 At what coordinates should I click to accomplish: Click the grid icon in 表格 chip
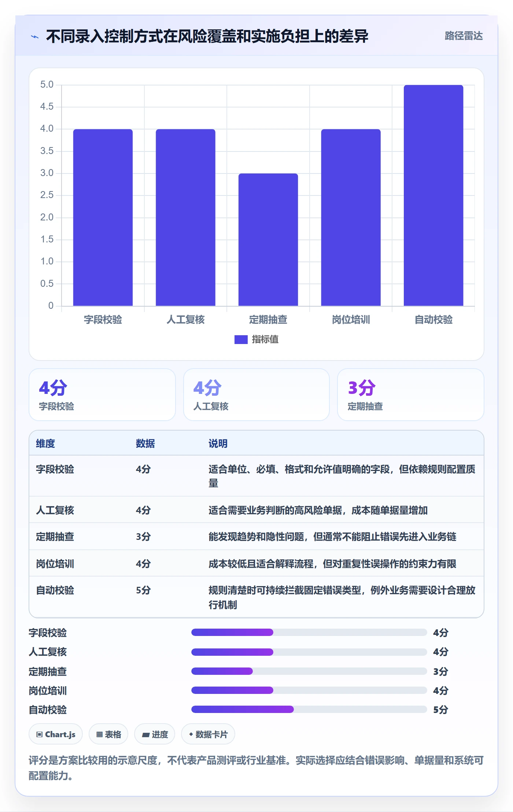[99, 735]
